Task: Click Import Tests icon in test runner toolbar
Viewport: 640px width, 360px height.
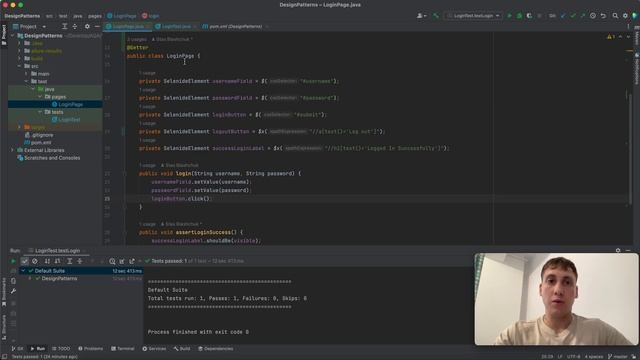Action: (122, 261)
